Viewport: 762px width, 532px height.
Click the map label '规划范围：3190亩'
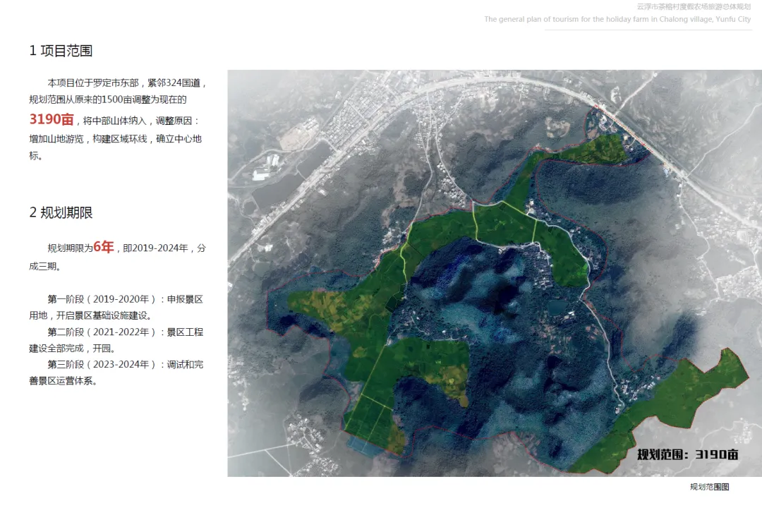tap(688, 454)
